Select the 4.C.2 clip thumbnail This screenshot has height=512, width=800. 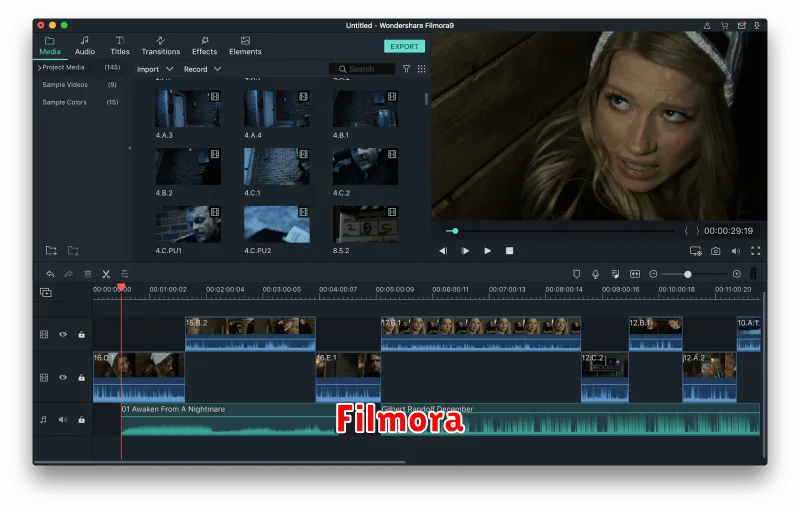[365, 166]
